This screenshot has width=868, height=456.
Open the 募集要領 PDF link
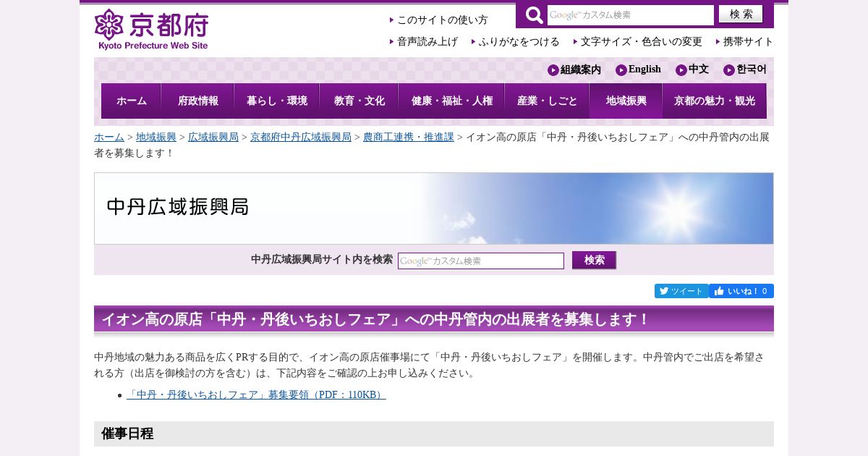[x=256, y=395]
